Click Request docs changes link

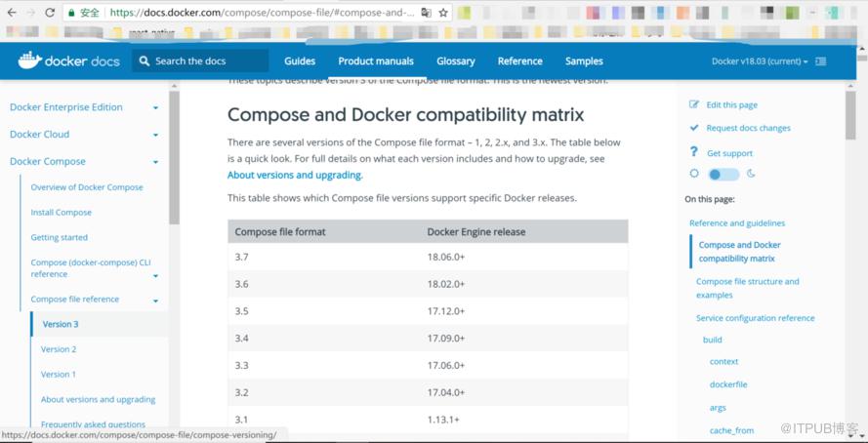(749, 128)
